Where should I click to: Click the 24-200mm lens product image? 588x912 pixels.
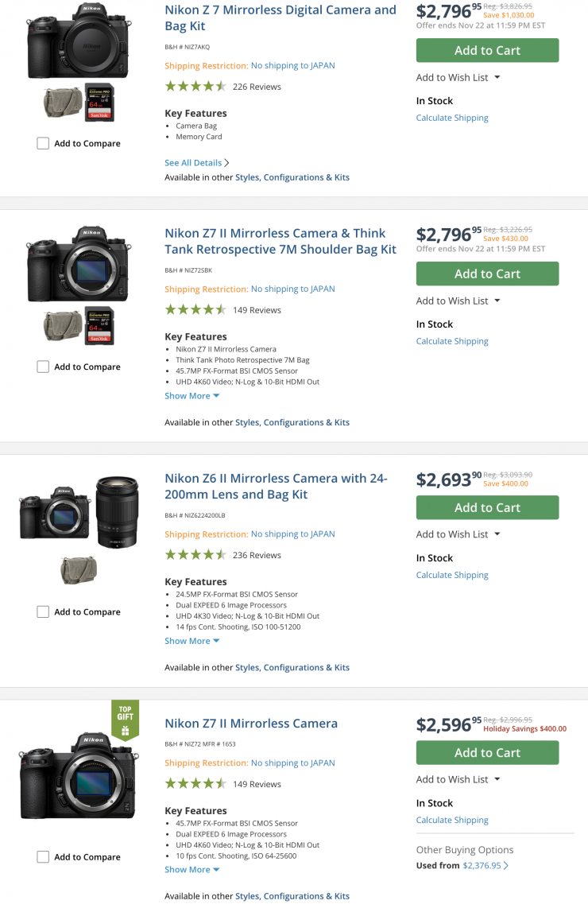(x=118, y=511)
